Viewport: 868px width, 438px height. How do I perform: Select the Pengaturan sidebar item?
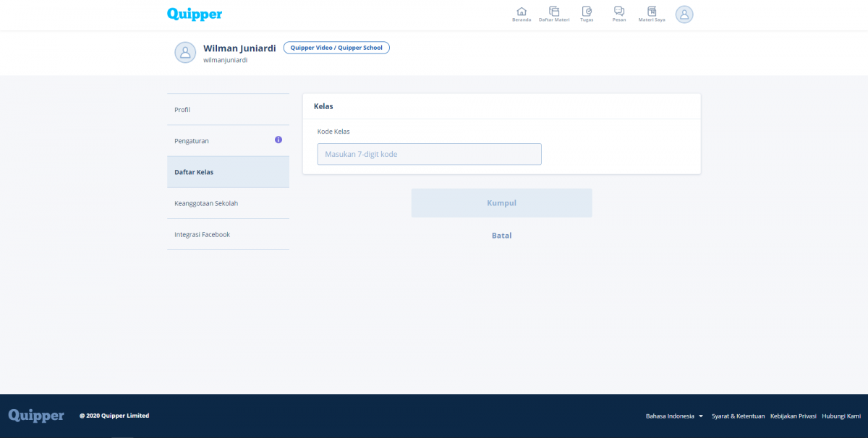click(191, 140)
